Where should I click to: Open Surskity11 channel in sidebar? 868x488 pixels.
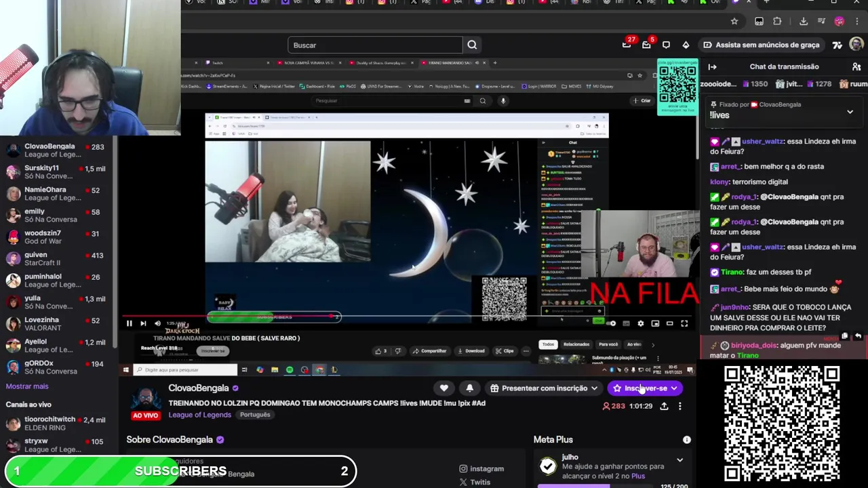coord(58,172)
